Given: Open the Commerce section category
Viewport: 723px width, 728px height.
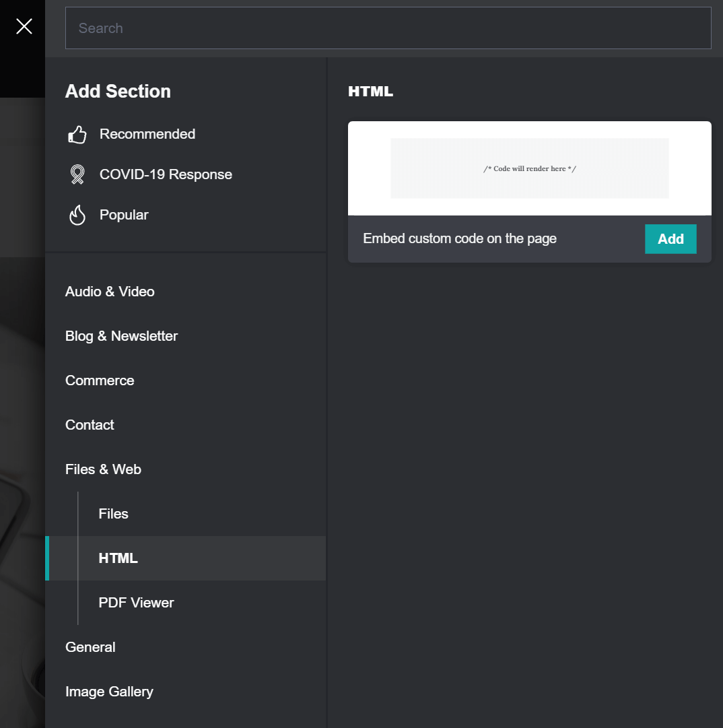Looking at the screenshot, I should click(99, 380).
